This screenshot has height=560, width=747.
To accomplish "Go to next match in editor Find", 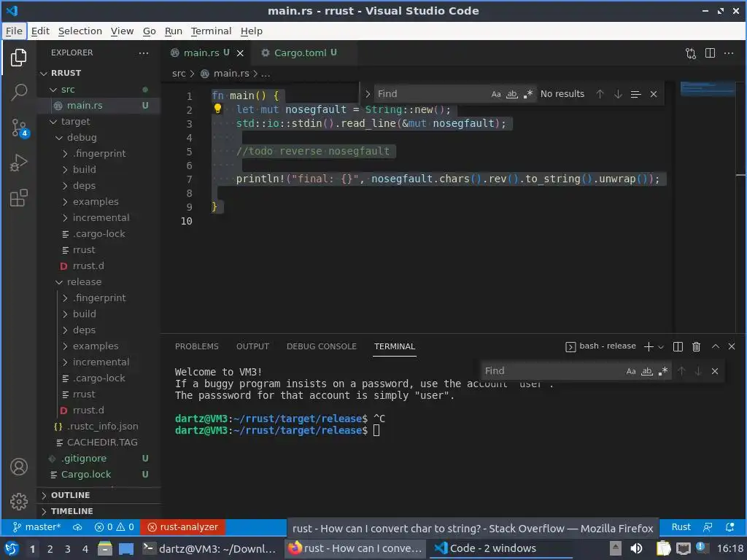I will 618,94.
